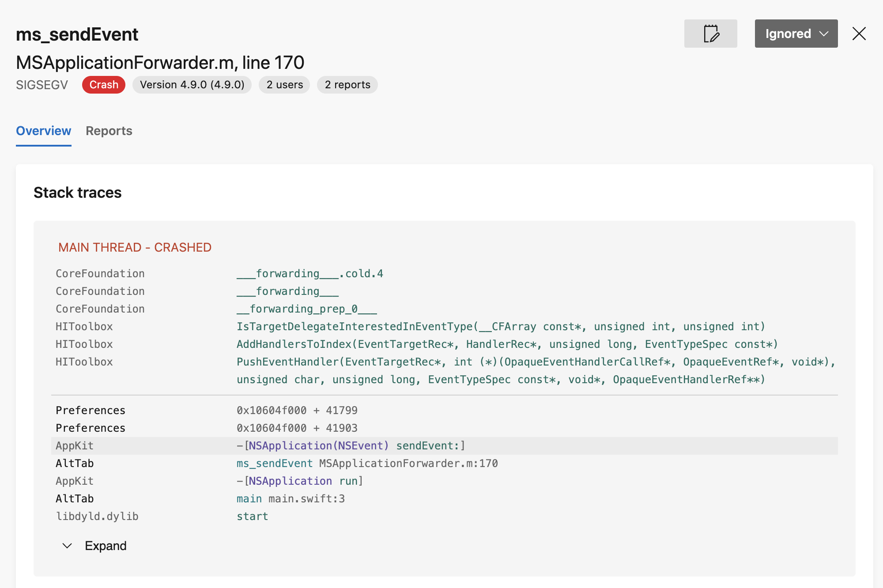Select the libdyld.dylib start frame
Viewport: 883px width, 588px height.
(x=252, y=516)
